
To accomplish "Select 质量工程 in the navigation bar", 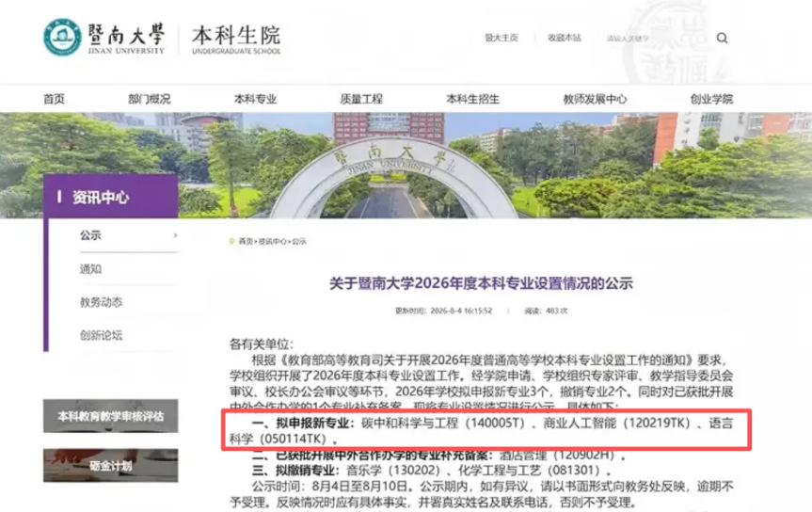I will [361, 99].
